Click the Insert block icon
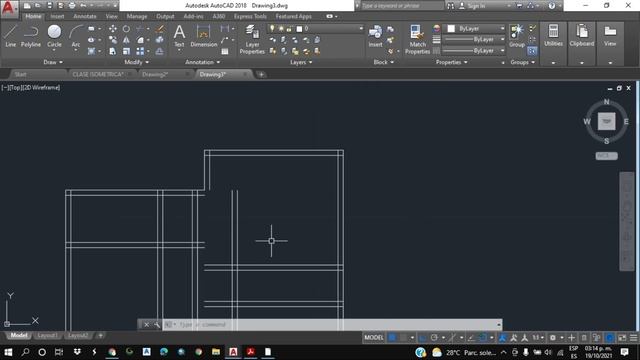 point(375,36)
